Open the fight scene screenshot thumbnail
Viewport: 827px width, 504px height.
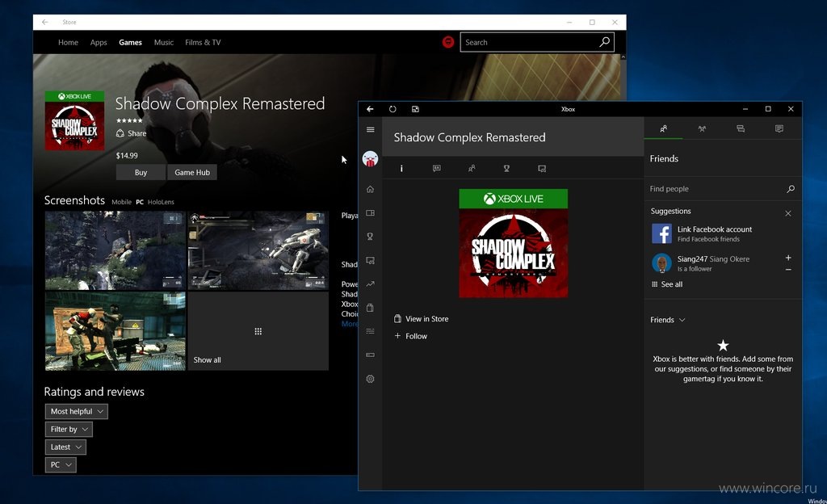pos(115,332)
